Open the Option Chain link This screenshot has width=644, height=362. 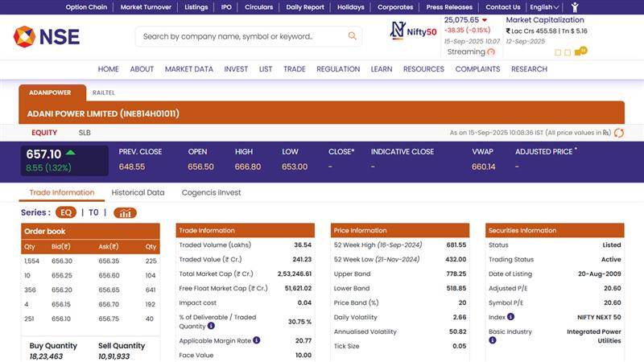click(86, 7)
